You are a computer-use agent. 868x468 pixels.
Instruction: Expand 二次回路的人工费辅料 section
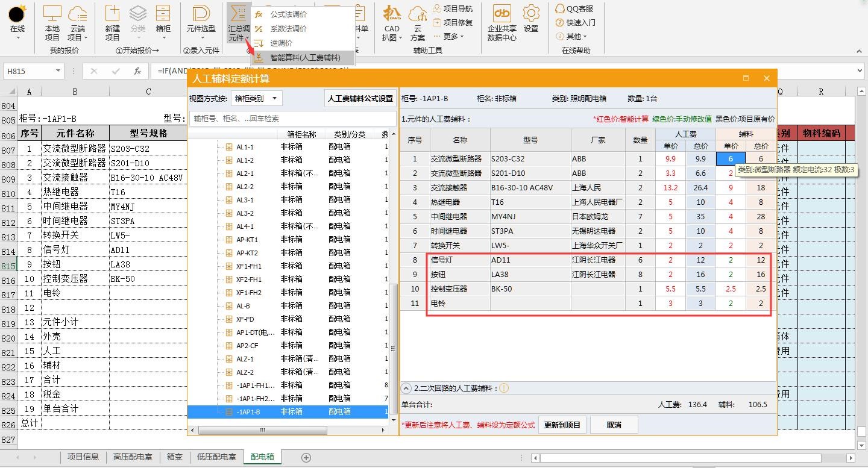tap(406, 388)
